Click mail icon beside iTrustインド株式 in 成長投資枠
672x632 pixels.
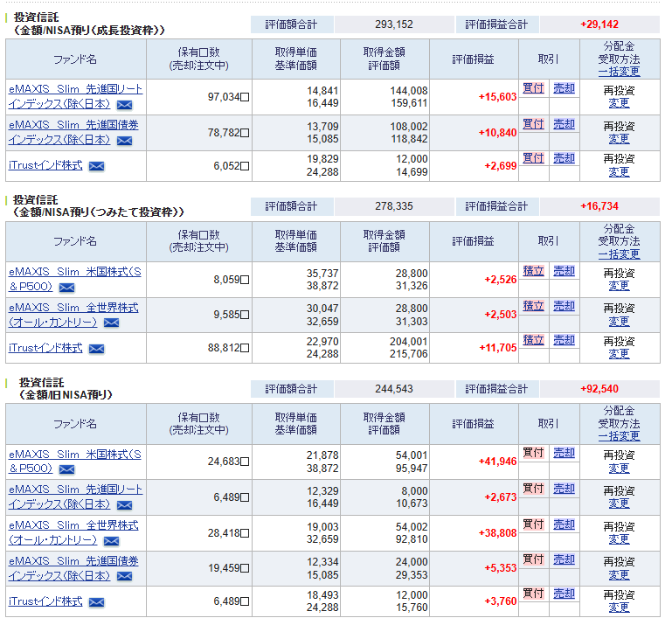coord(96,166)
